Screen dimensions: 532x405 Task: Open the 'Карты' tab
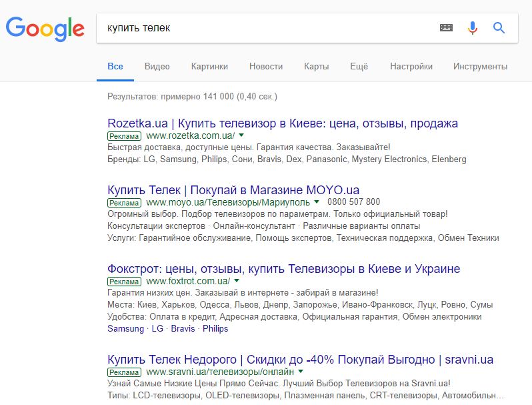(x=317, y=67)
